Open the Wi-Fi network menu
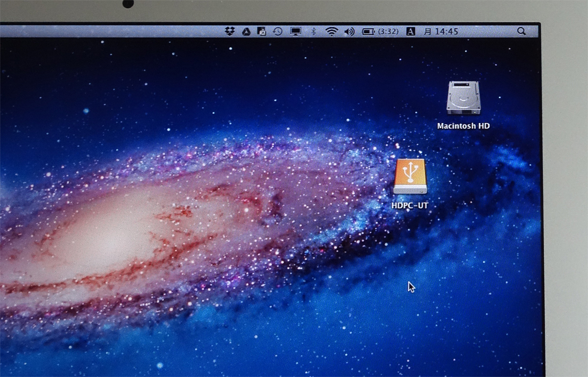 (x=332, y=31)
